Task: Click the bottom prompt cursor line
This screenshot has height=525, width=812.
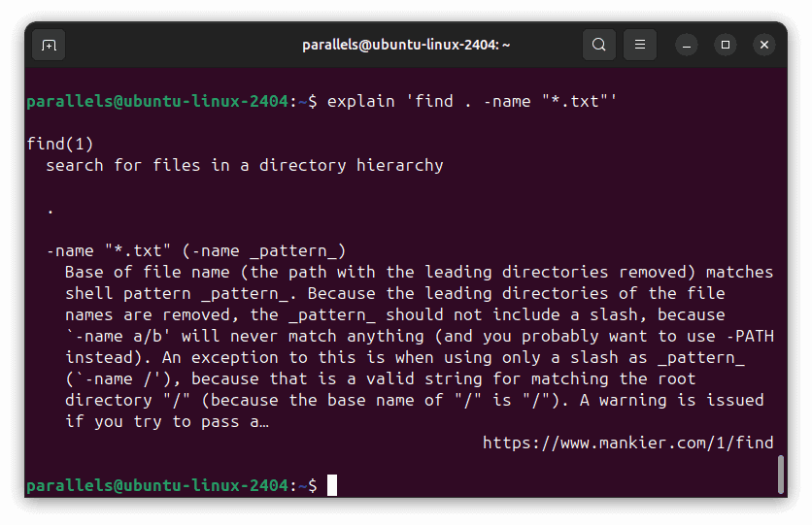Action: pyautogui.click(x=182, y=485)
